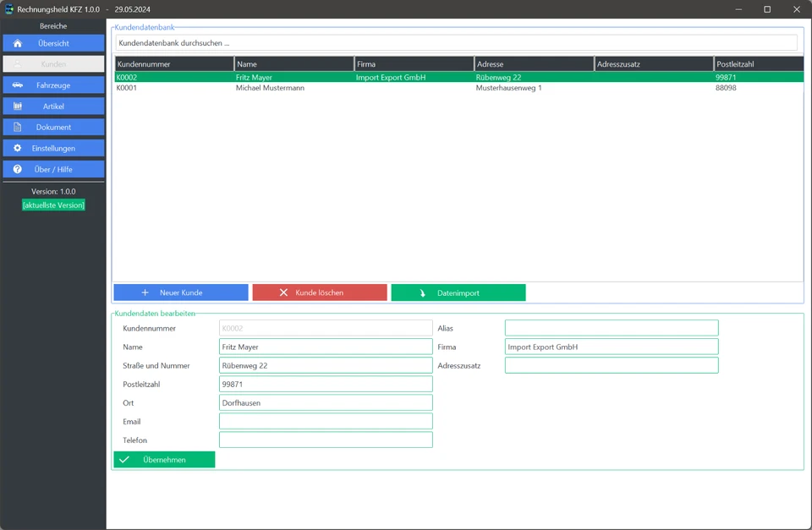This screenshot has width=812, height=530.
Task: Click the Firma column header
Action: (414, 64)
